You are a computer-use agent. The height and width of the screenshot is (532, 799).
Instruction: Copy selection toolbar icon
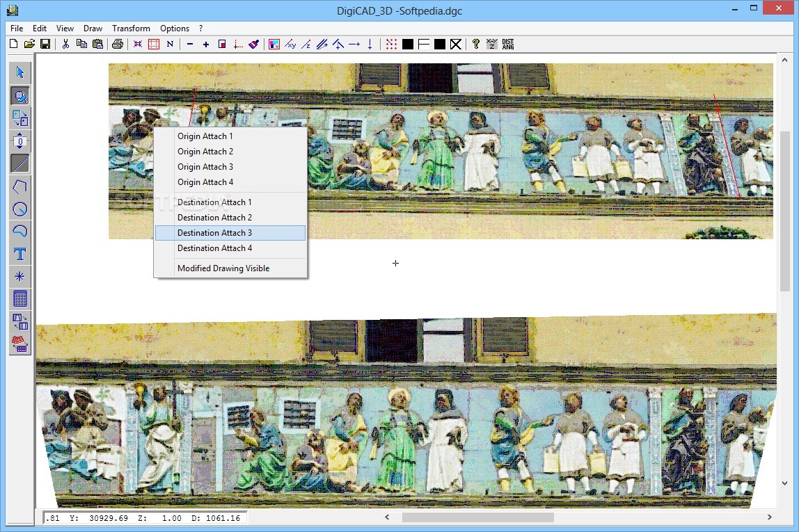(x=81, y=45)
